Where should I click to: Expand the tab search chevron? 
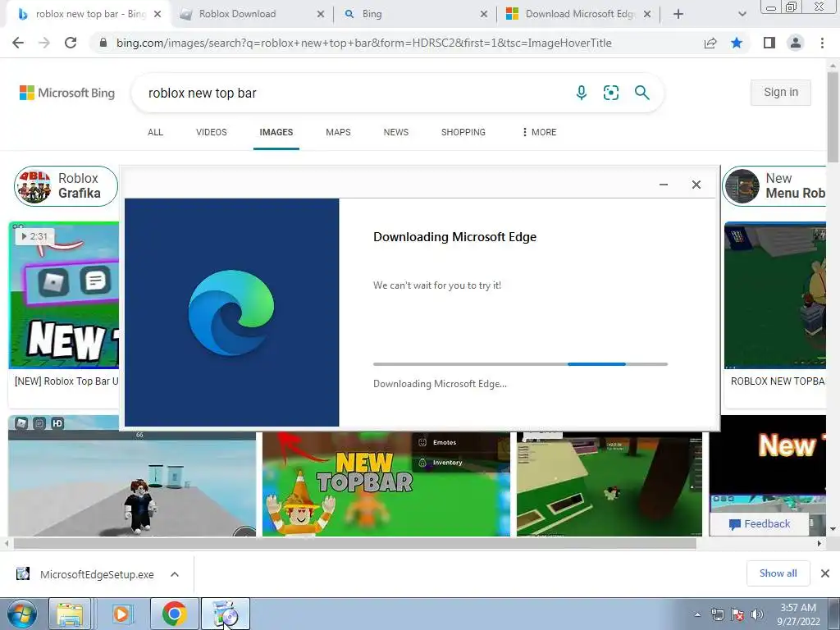click(742, 14)
